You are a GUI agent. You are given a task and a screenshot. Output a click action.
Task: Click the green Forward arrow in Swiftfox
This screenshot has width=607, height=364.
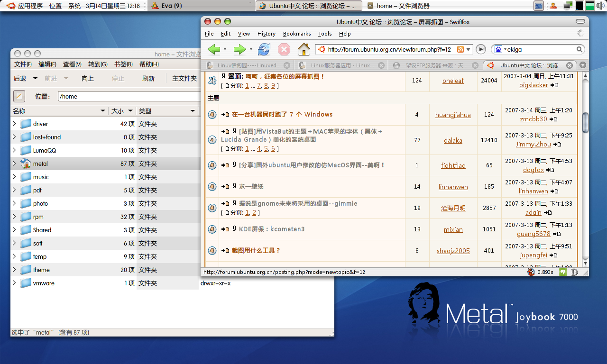239,49
